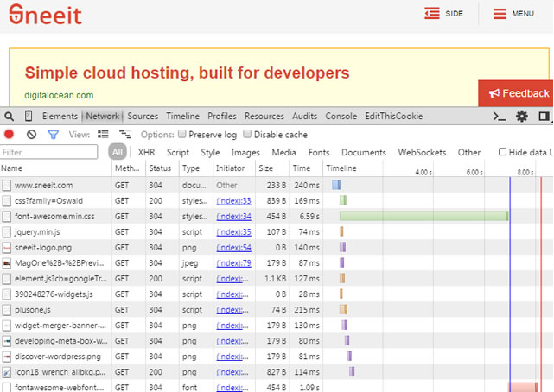Click the blue www.sneeit.com timeline bar
This screenshot has width=554, height=392.
coord(336,185)
